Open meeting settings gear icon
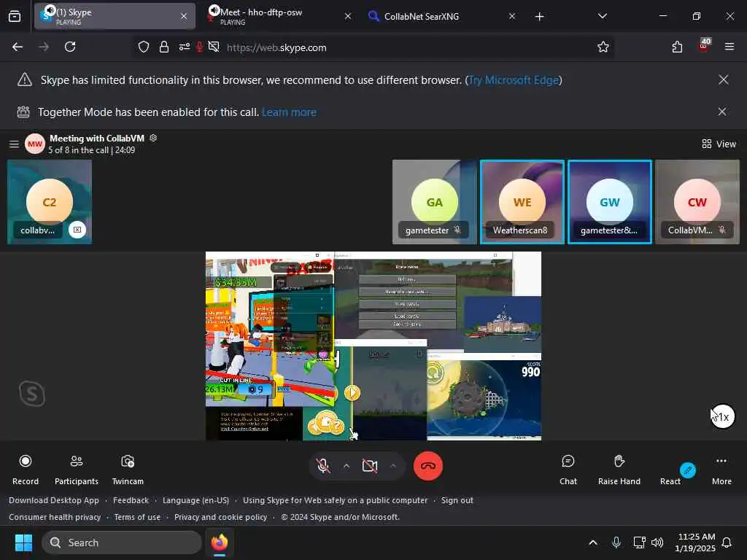 tap(153, 138)
